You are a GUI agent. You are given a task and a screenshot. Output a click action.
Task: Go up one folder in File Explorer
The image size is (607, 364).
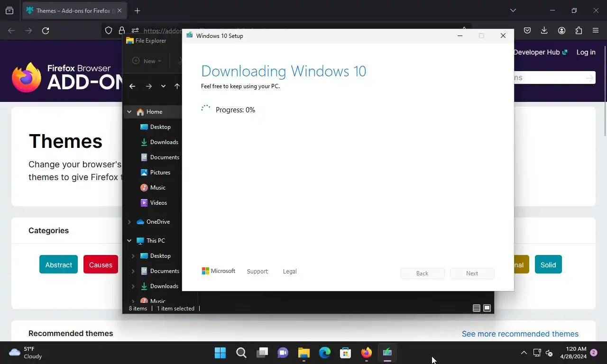tap(177, 86)
